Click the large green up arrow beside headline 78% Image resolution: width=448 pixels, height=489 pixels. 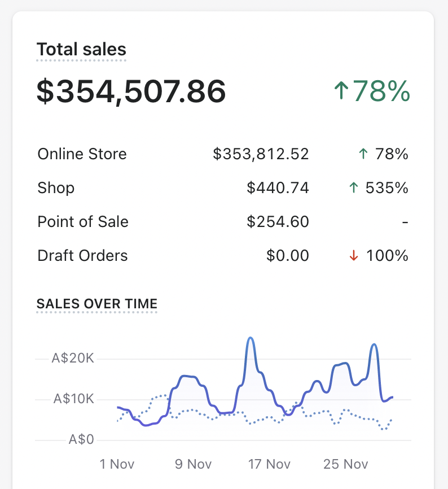(x=340, y=91)
